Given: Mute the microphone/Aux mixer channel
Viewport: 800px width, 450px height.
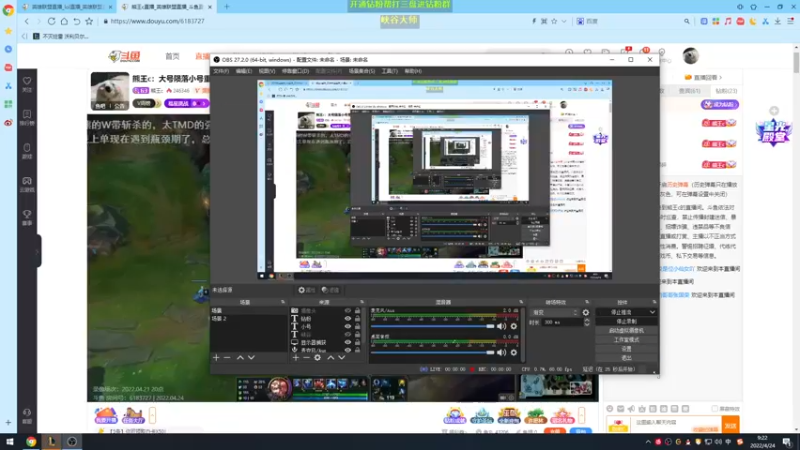Looking at the screenshot, I should coord(502,326).
